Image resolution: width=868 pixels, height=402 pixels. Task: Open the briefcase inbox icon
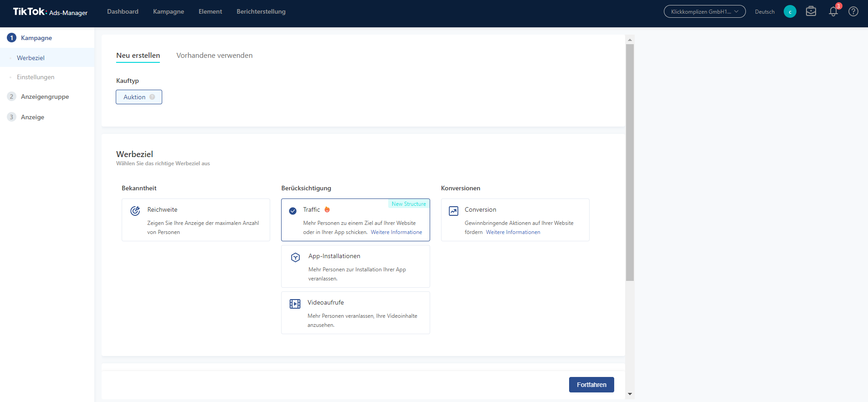point(811,11)
